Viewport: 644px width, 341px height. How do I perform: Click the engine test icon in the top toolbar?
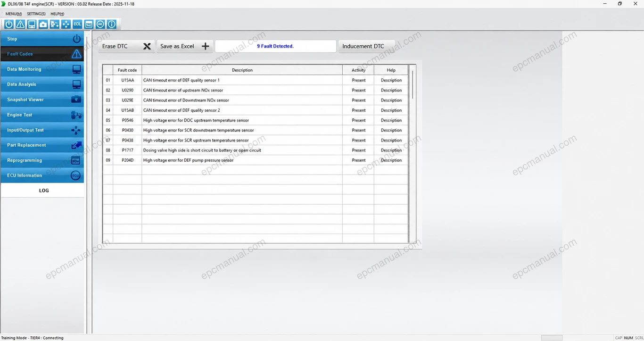(x=54, y=24)
